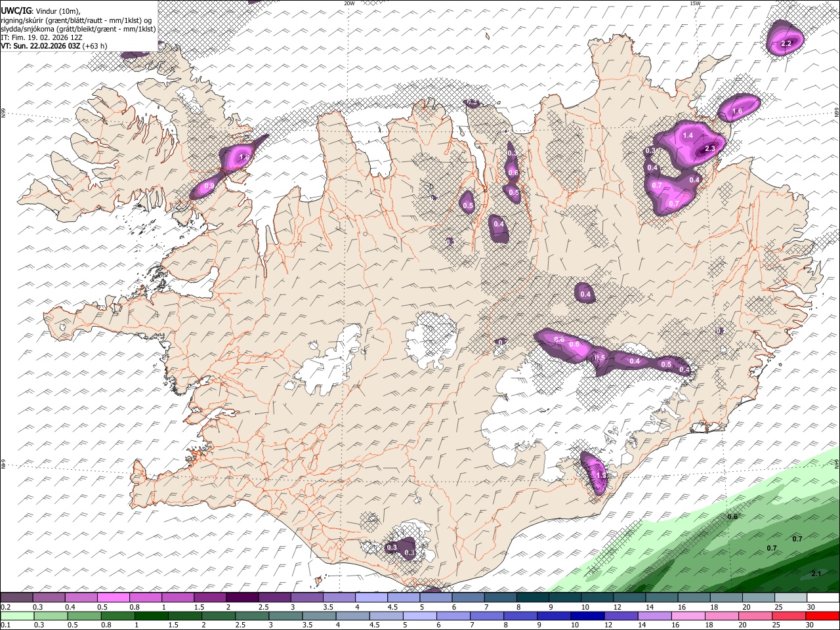Click the 20W longitude label at top

[349, 3]
